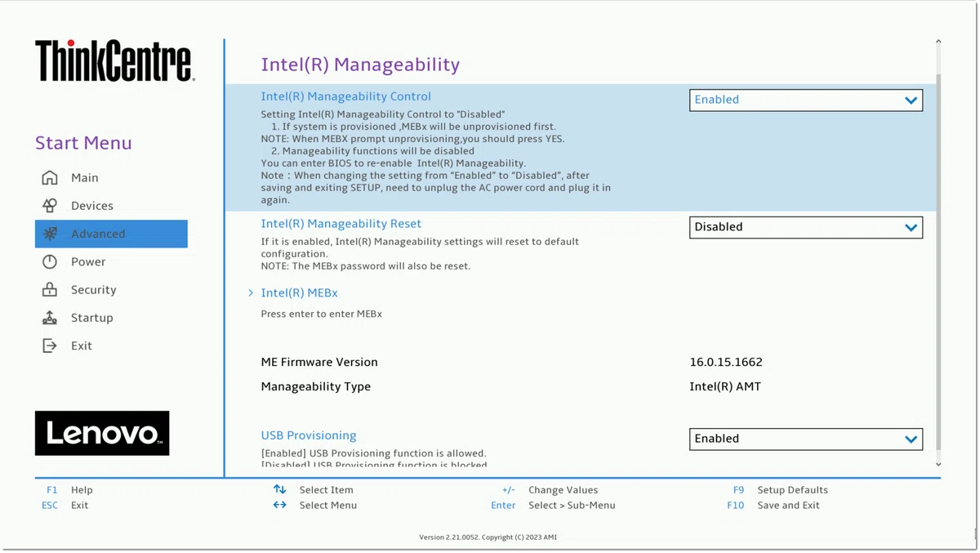The height and width of the screenshot is (553, 980).
Task: Open the Intel Manageability Control dropdown
Action: (x=806, y=100)
